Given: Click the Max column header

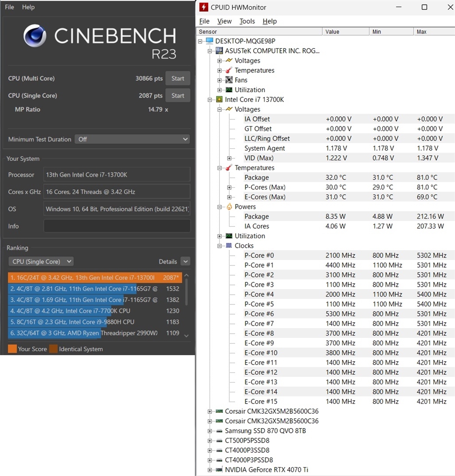Looking at the screenshot, I should click(434, 32).
